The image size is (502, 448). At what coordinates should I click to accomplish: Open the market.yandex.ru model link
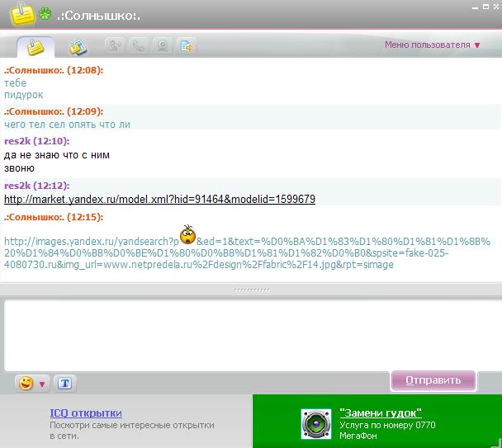tap(159, 199)
